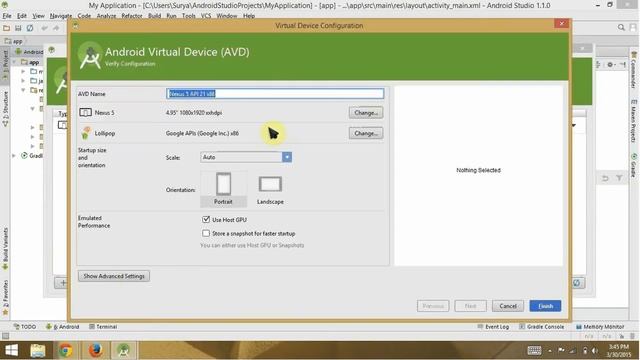Click the Undo arrow in main toolbar

pos(44,28)
